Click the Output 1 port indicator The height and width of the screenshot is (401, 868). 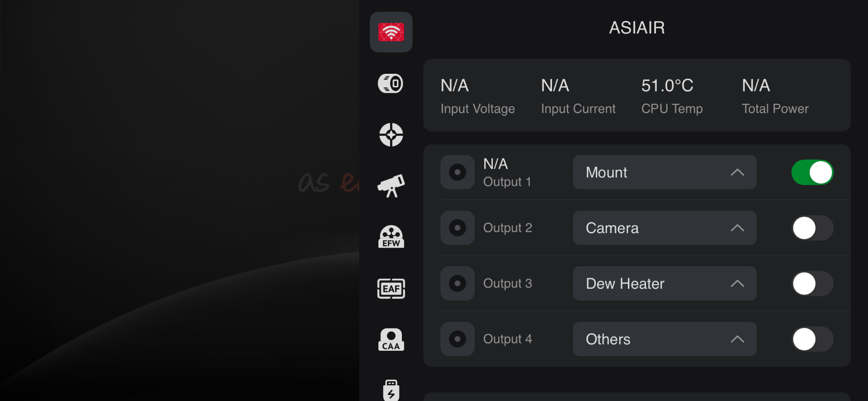[x=458, y=172]
